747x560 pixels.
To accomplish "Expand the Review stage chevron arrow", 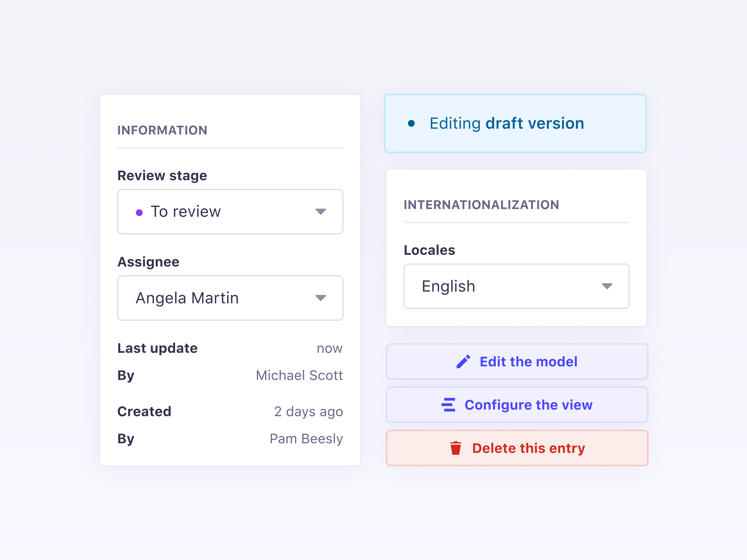I will pyautogui.click(x=321, y=212).
